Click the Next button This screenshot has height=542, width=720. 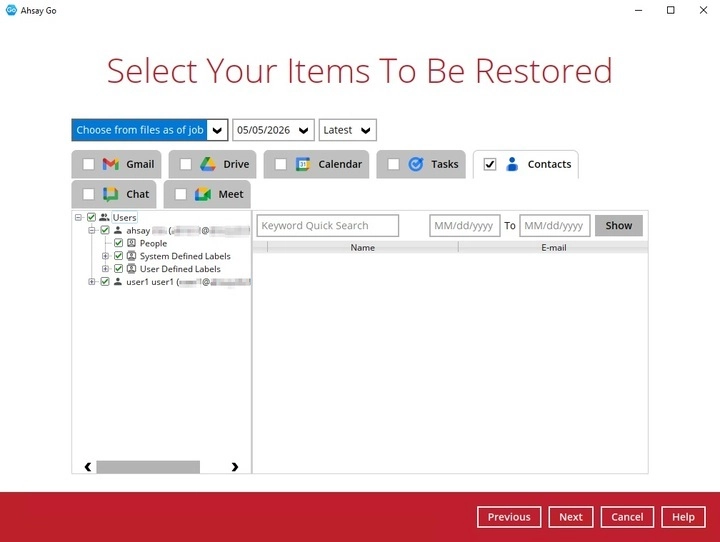tap(571, 517)
